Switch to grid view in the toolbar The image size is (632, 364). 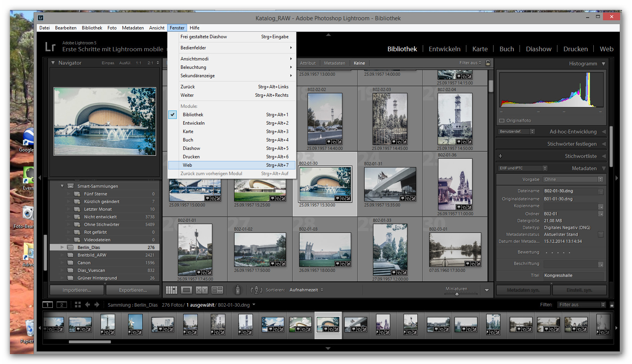171,290
